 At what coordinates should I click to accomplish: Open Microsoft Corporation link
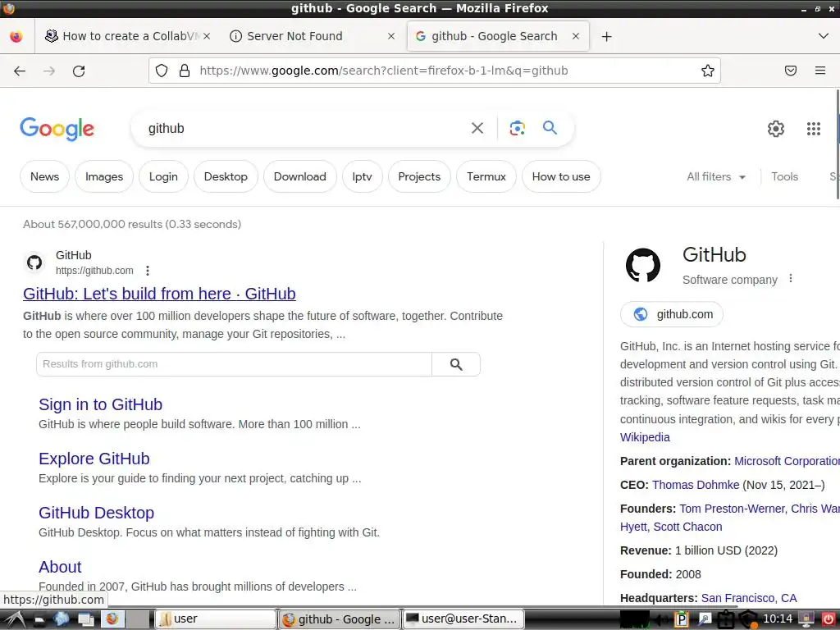pyautogui.click(x=787, y=461)
